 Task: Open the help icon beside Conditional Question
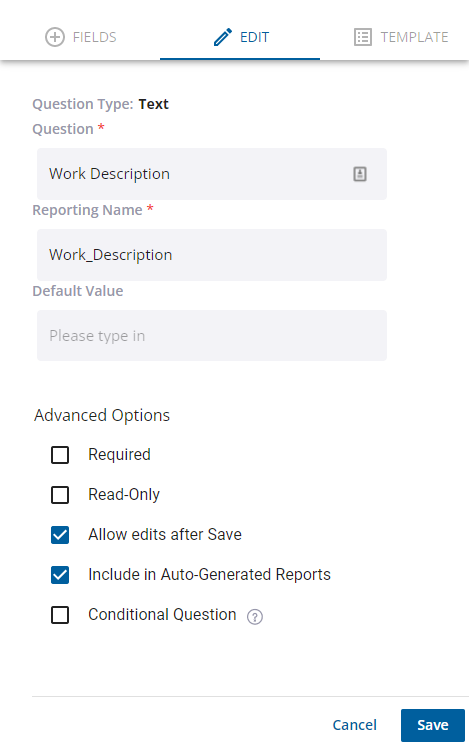tap(255, 616)
